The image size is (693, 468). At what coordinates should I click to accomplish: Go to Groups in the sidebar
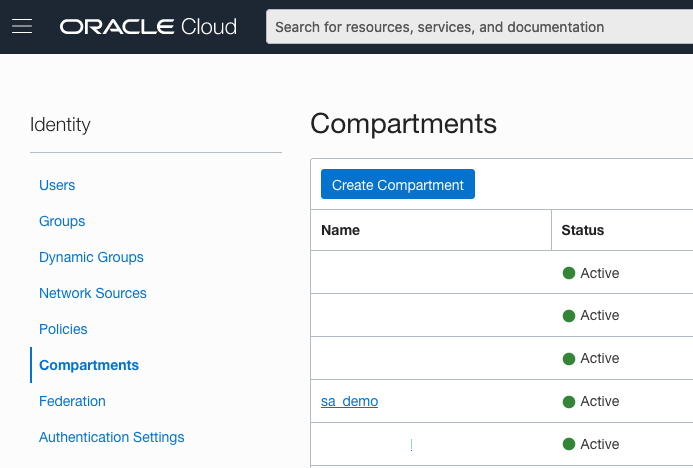tap(62, 221)
